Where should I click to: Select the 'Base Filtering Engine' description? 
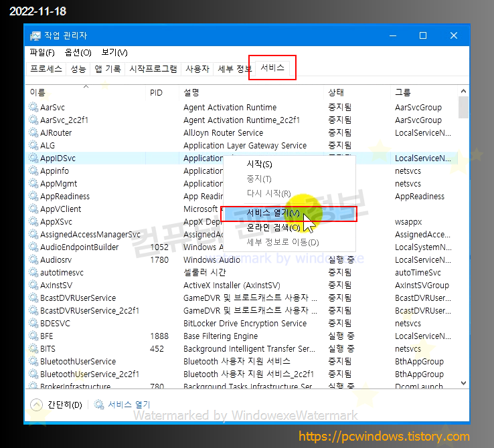220,336
